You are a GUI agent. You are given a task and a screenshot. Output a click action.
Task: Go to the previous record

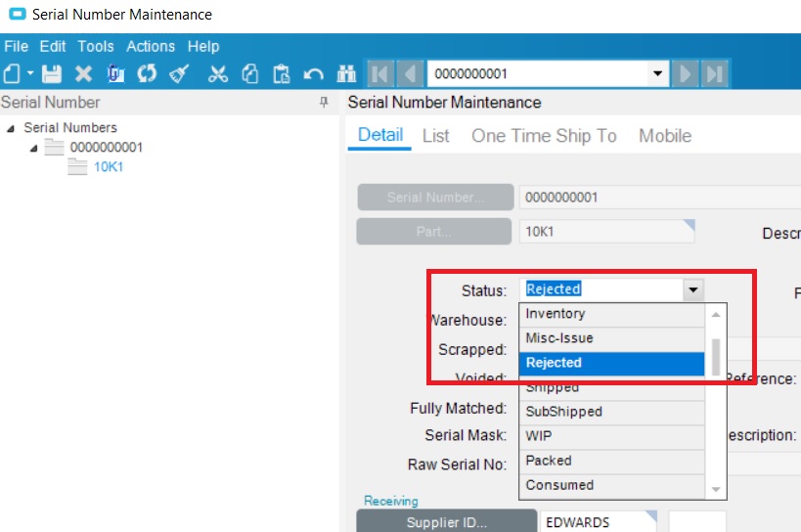coord(410,74)
